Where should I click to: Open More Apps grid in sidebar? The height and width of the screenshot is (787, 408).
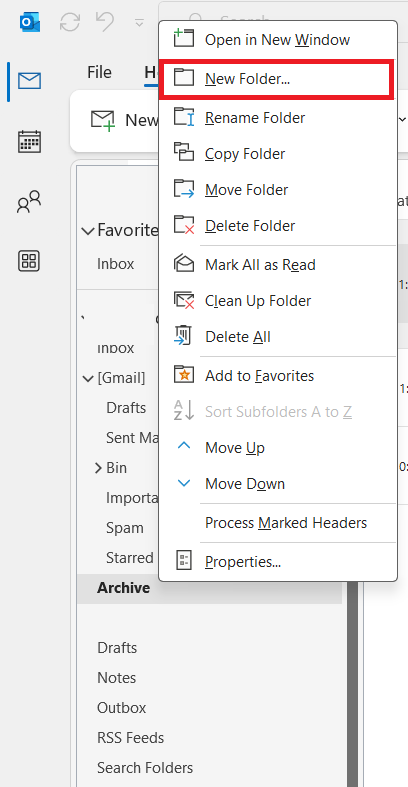coord(29,261)
